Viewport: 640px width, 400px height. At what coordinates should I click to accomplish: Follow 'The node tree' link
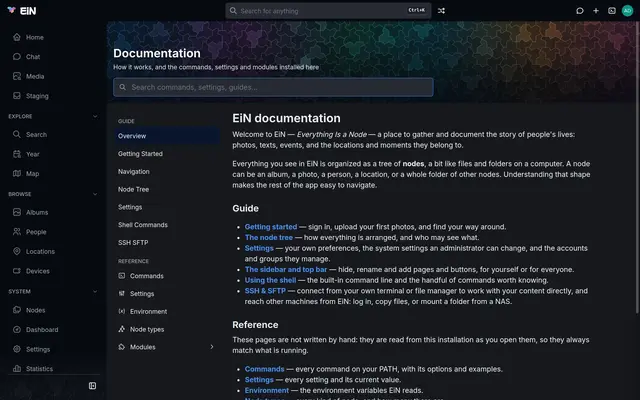[269, 238]
